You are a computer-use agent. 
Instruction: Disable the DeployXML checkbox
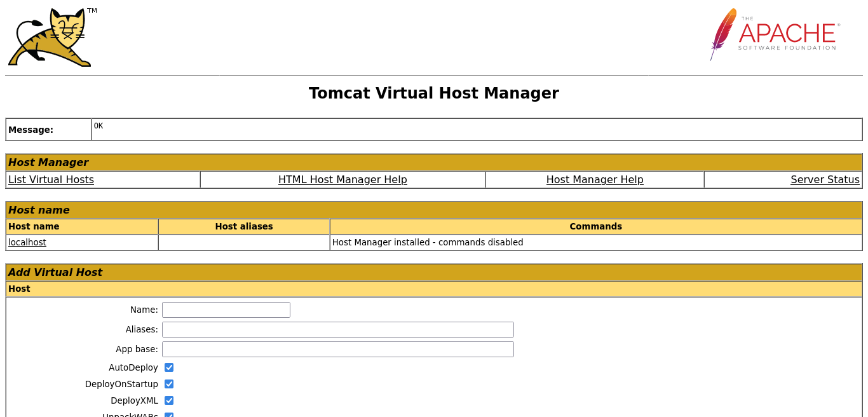(x=169, y=400)
